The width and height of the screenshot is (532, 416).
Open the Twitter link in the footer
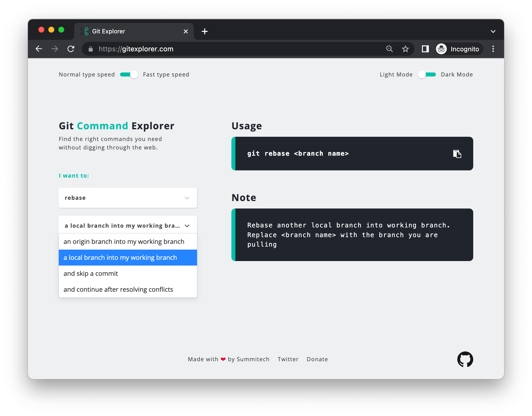click(288, 359)
